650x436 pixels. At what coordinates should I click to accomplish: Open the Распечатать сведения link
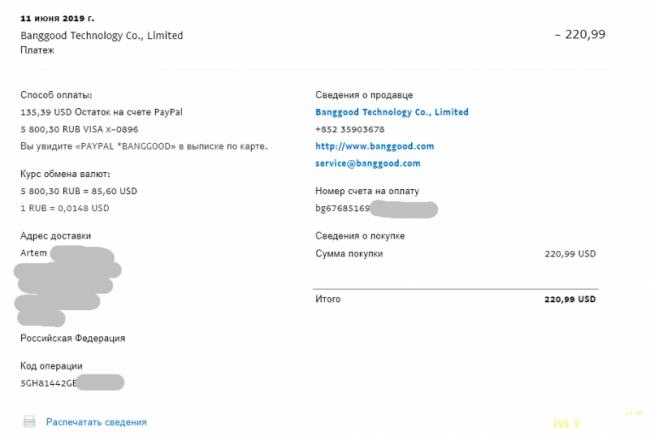pyautogui.click(x=96, y=422)
